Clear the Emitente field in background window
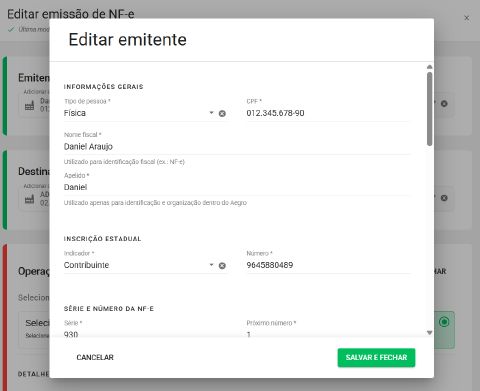 click(444, 104)
